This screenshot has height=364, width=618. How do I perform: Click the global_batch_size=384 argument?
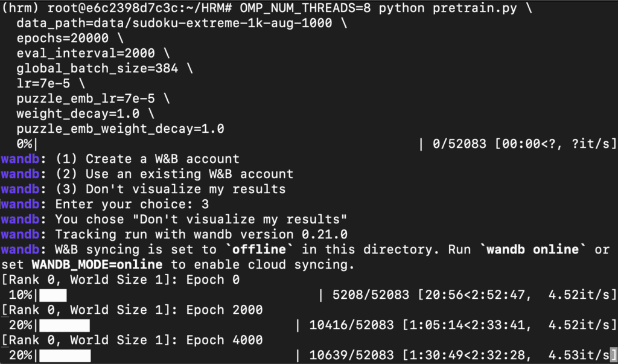tap(97, 68)
